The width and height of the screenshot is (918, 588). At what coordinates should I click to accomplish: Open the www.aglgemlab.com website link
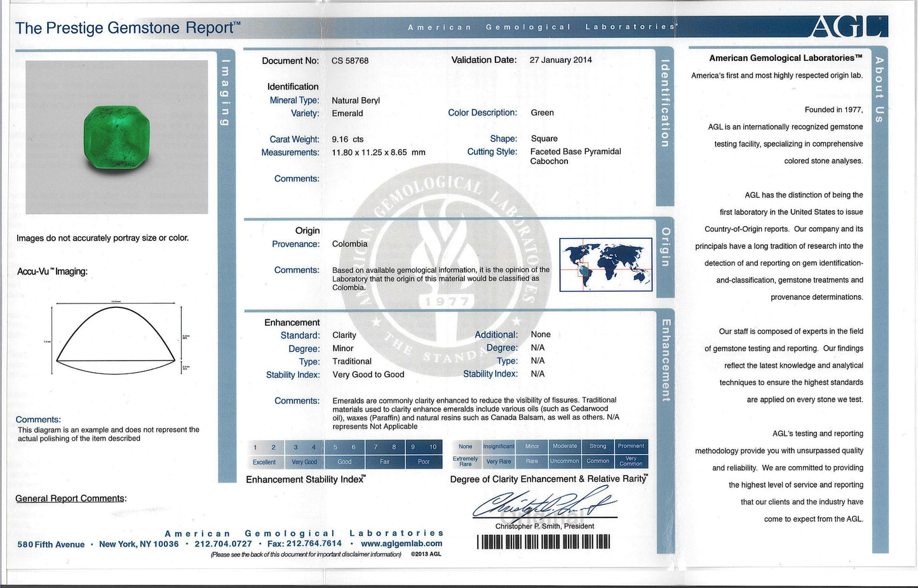pos(402,544)
